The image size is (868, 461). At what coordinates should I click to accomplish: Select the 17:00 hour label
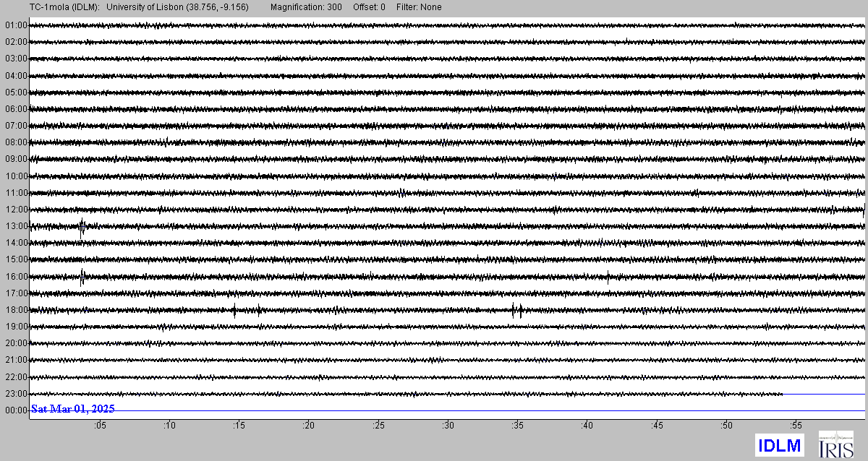click(16, 293)
